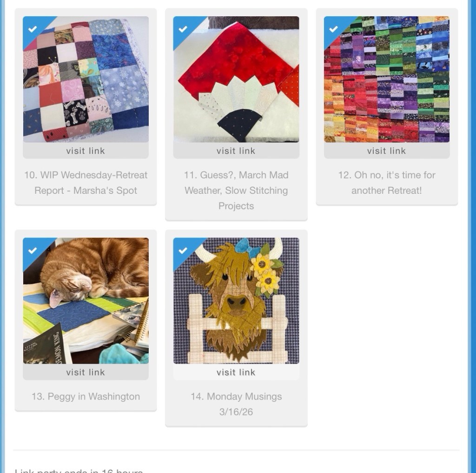Open title 14. Monday Musings 3/16/26
The width and height of the screenshot is (476, 473).
point(236,404)
